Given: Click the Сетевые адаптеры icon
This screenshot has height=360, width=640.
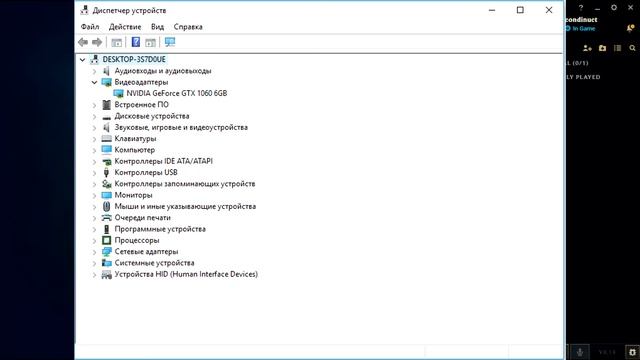Looking at the screenshot, I should 107,252.
